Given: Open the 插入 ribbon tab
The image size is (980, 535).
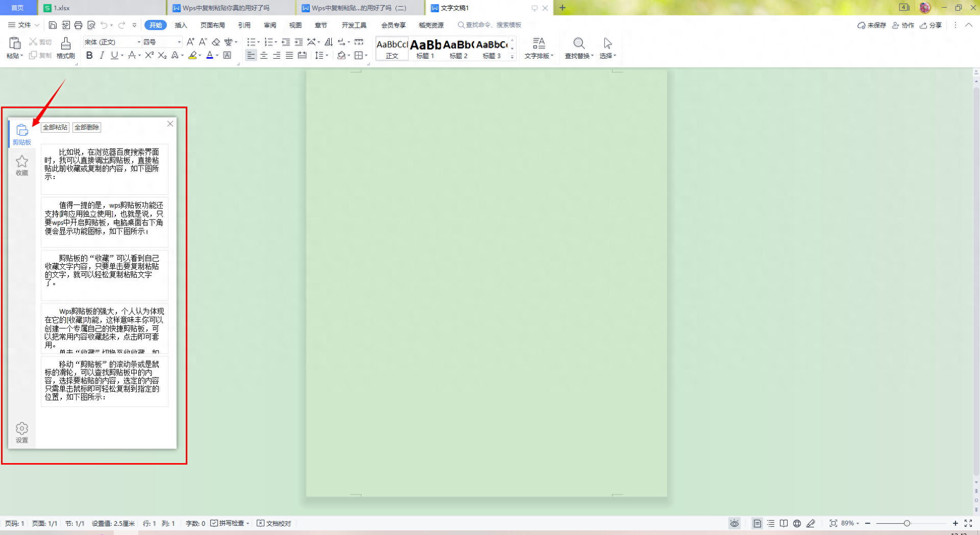Looking at the screenshot, I should 181,25.
